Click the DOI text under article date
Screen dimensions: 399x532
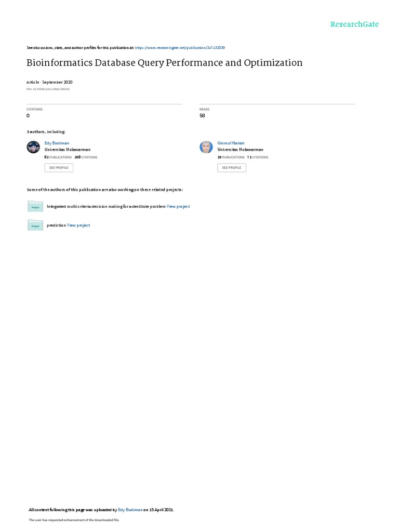tap(48, 89)
